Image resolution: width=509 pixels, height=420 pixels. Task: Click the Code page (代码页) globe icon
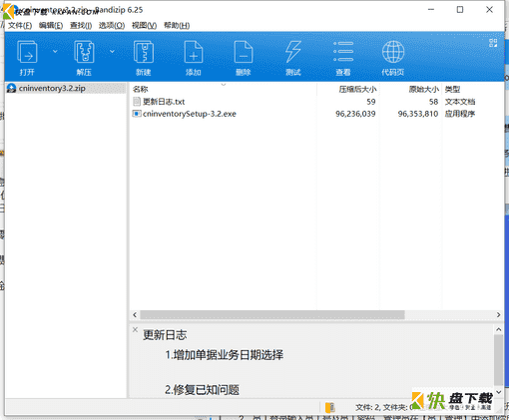(393, 52)
